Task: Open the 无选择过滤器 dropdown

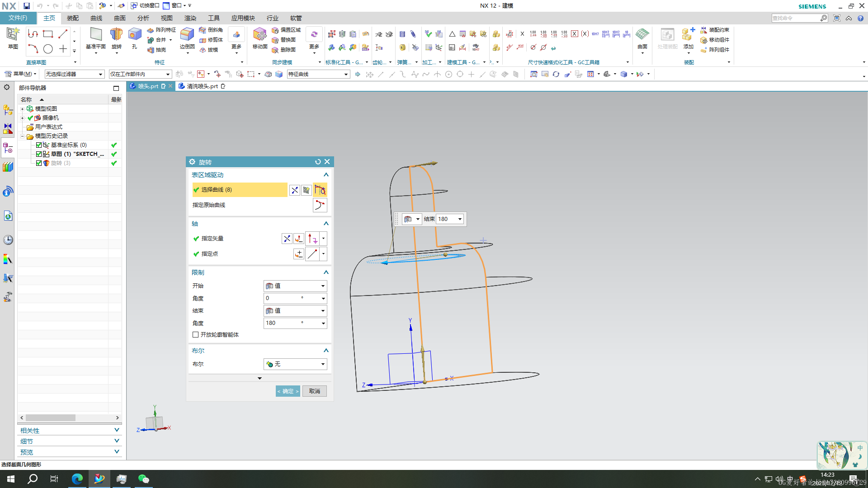Action: tap(74, 74)
